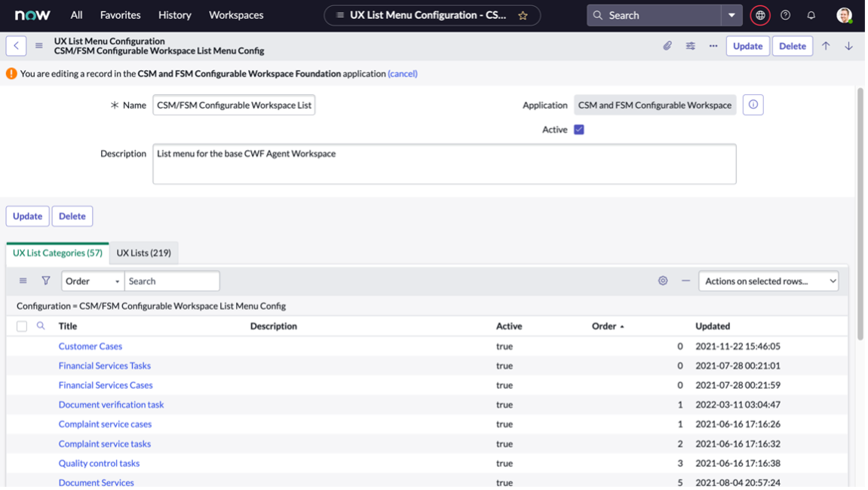868x490 pixels.
Task: Click the Description column header
Action: point(274,326)
